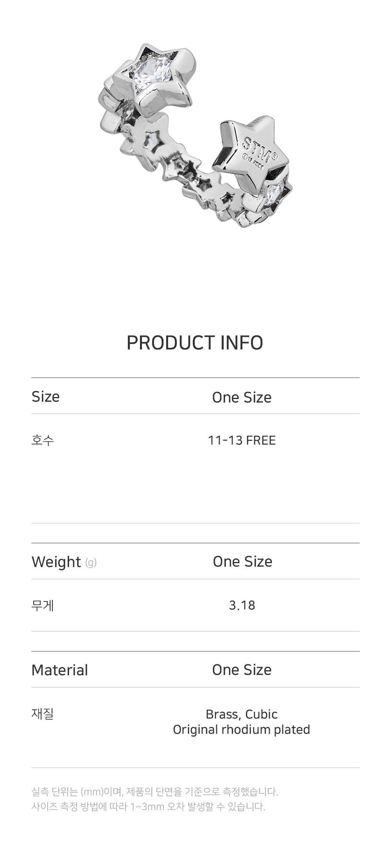Click the 1~3mm measurement error note
The height and width of the screenshot is (868, 391).
[x=148, y=806]
